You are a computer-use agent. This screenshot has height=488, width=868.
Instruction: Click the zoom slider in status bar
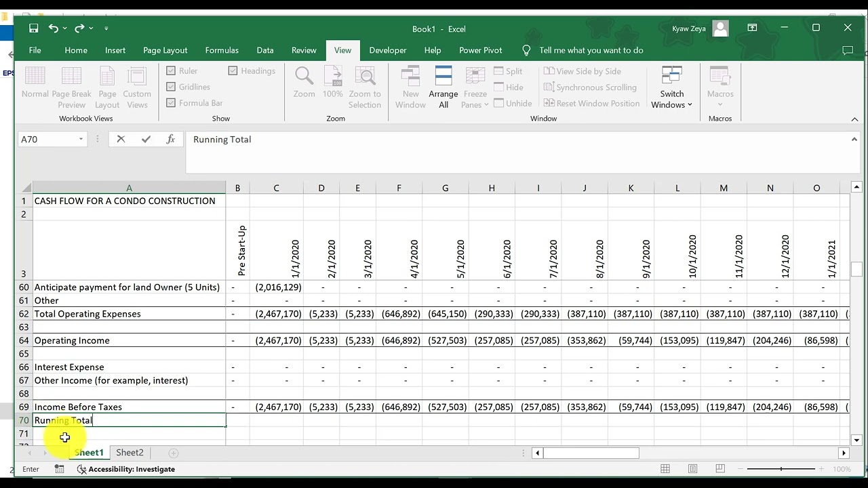pyautogui.click(x=781, y=469)
